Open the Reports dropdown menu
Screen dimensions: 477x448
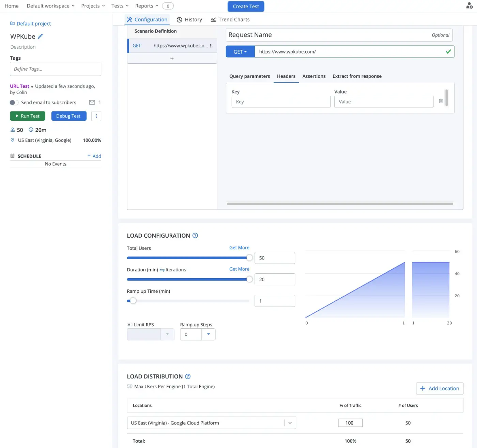click(x=147, y=6)
